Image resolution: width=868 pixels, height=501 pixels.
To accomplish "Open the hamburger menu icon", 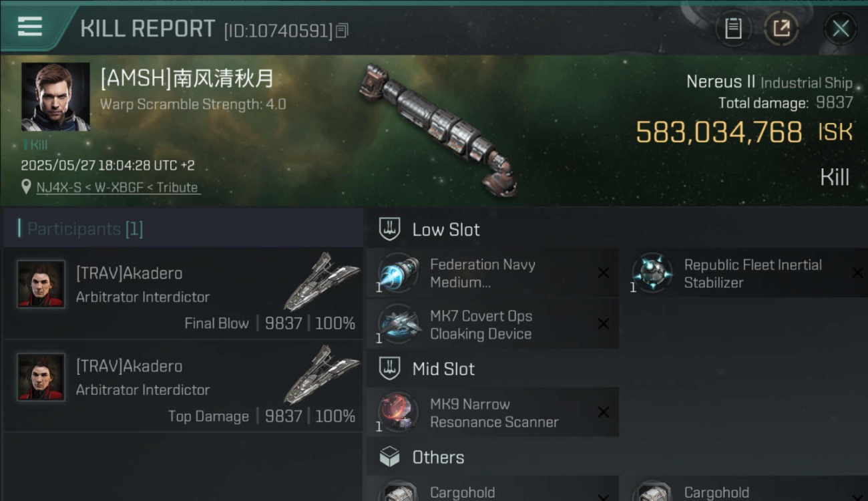I will [x=29, y=27].
